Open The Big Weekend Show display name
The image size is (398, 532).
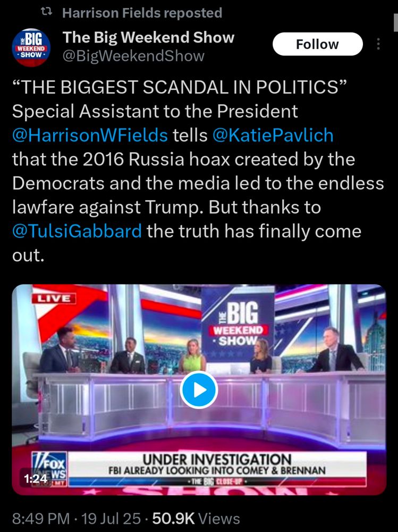[148, 37]
